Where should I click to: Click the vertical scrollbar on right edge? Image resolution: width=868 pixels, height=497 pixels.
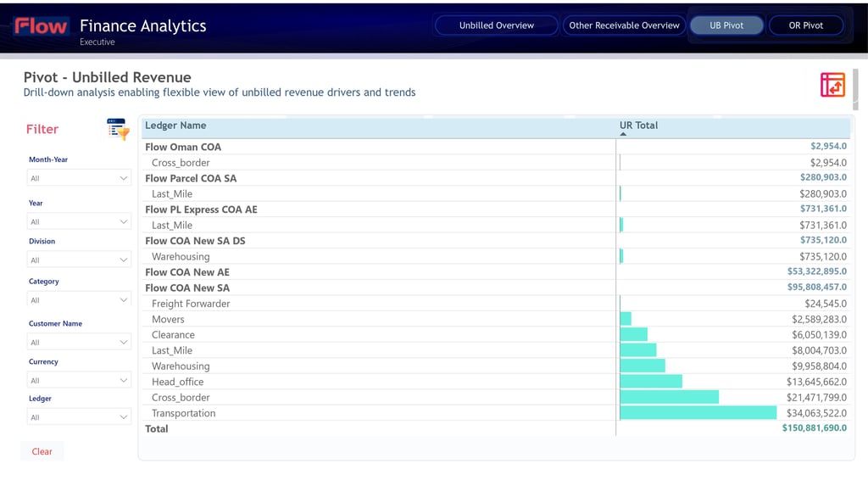pyautogui.click(x=855, y=89)
